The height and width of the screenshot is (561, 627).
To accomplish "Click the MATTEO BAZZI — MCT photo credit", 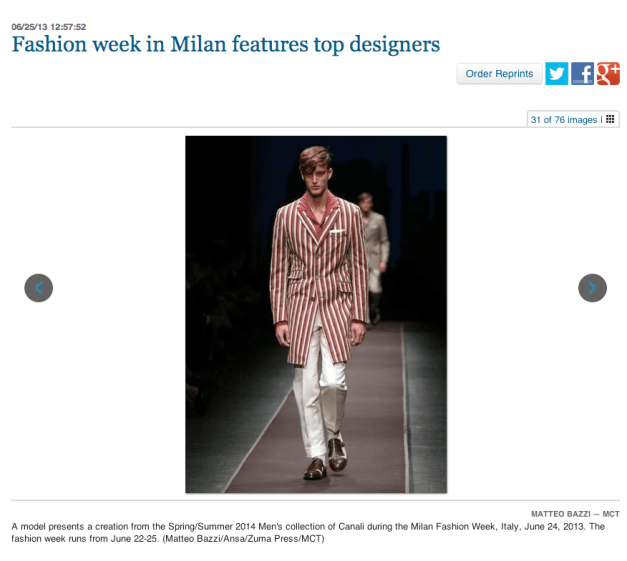I will (575, 514).
